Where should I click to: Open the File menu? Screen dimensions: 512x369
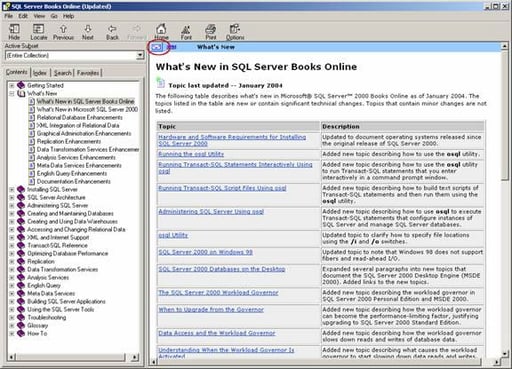coord(9,16)
